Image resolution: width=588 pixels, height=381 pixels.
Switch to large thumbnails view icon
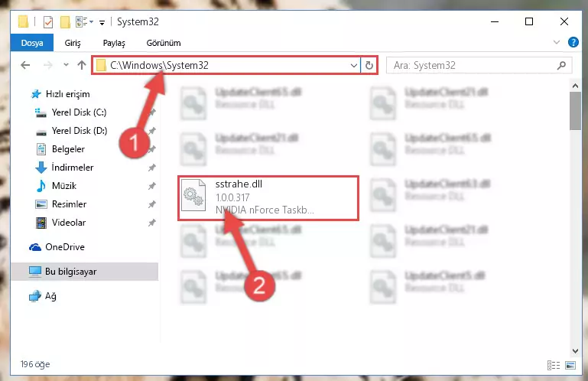(x=570, y=365)
